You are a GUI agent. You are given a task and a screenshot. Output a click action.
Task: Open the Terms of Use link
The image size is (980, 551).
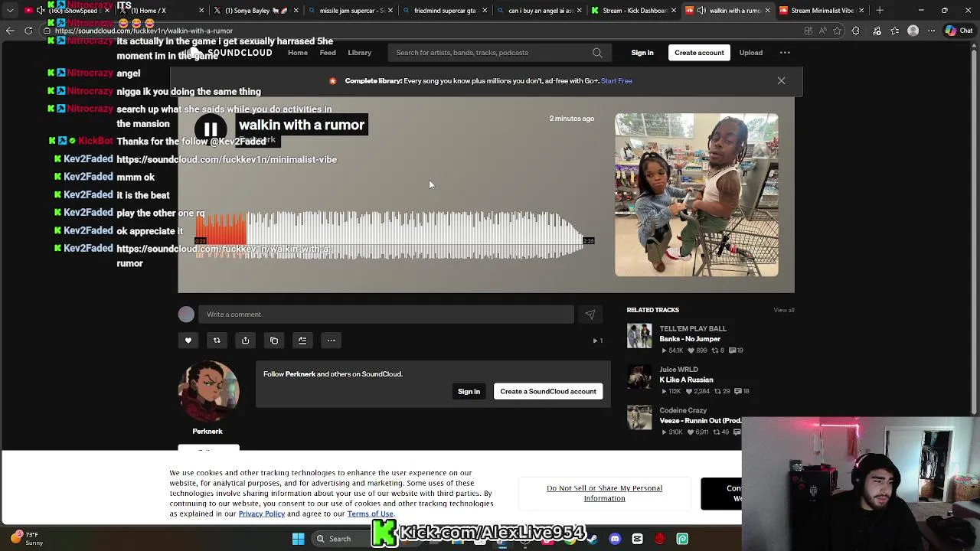370,514
